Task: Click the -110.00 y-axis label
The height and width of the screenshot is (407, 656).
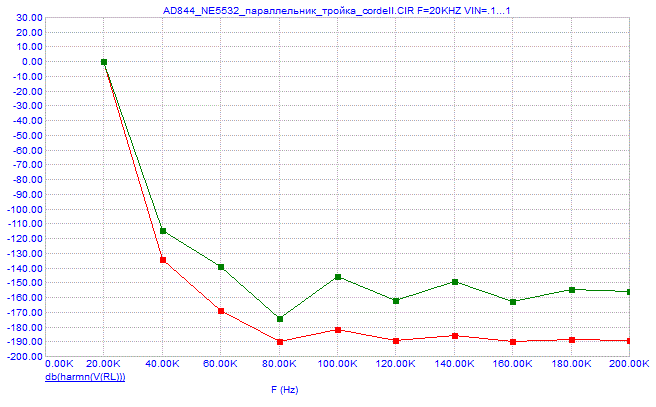Action: point(25,224)
